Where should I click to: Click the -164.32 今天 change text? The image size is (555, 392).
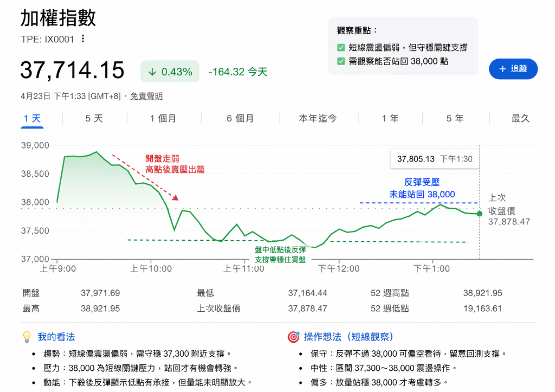coord(238,72)
